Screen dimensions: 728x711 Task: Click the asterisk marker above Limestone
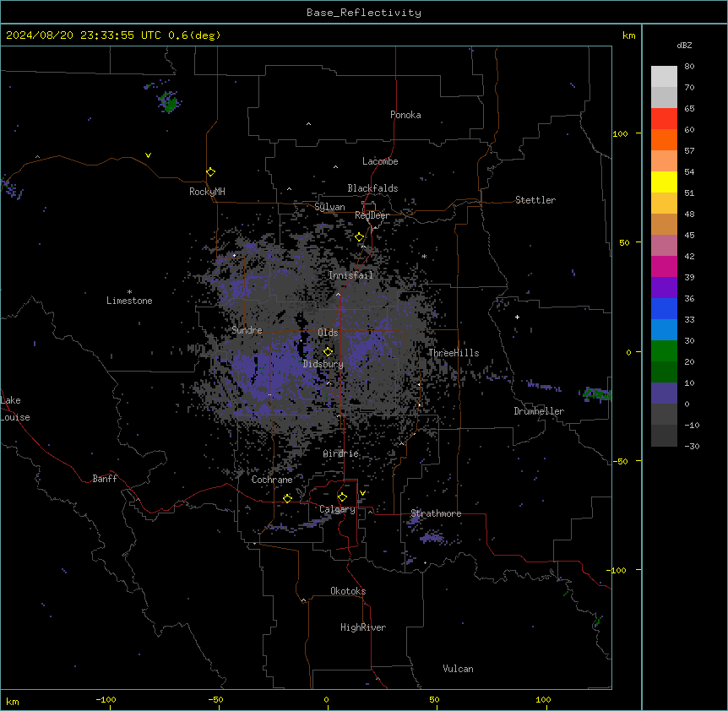[x=129, y=292]
